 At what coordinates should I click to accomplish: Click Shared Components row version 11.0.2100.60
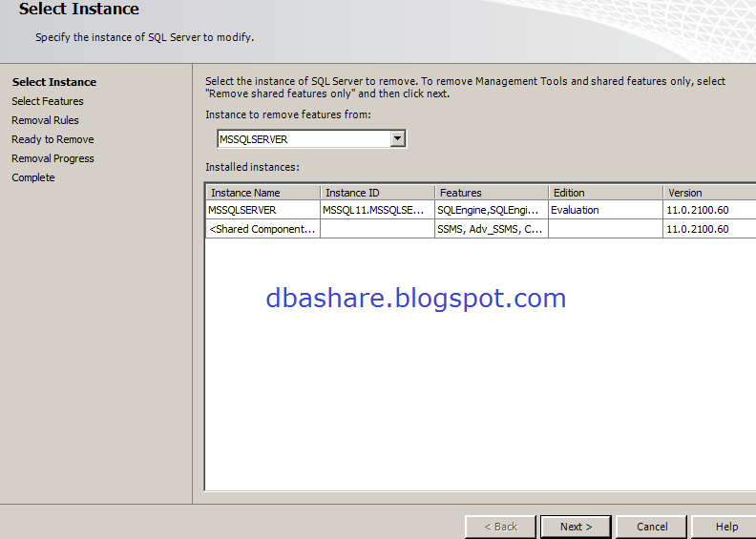(710, 229)
